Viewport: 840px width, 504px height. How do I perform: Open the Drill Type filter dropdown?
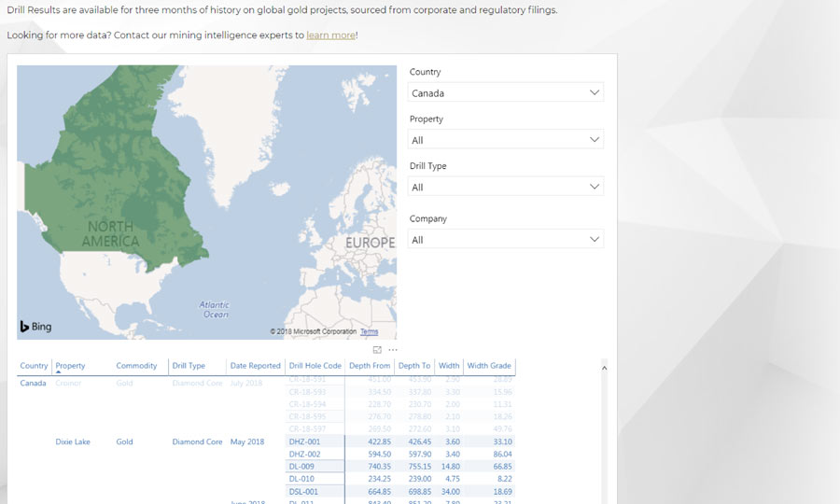[x=505, y=187]
